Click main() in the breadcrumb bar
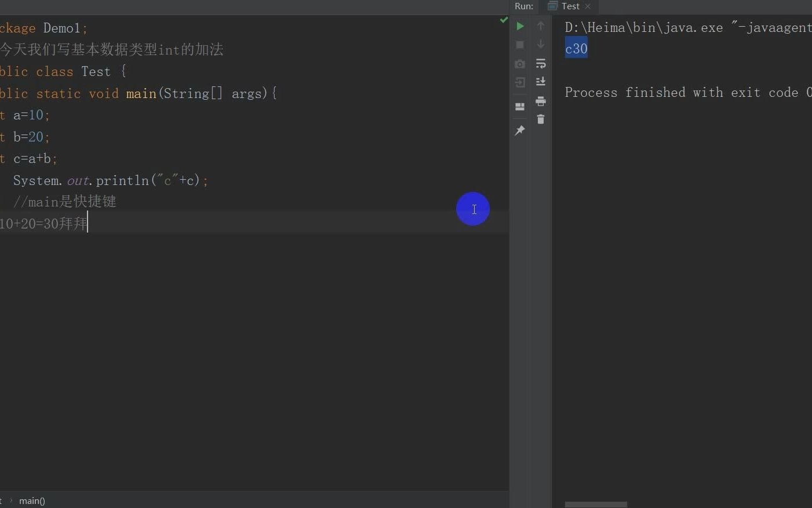The image size is (812, 508). (x=32, y=500)
